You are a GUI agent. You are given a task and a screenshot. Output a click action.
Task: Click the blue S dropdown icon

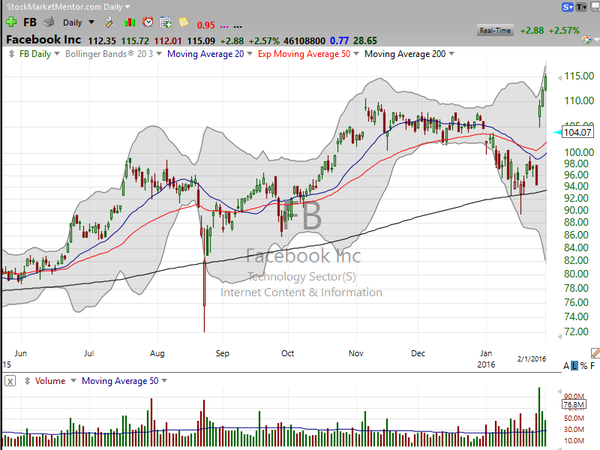[567, 7]
